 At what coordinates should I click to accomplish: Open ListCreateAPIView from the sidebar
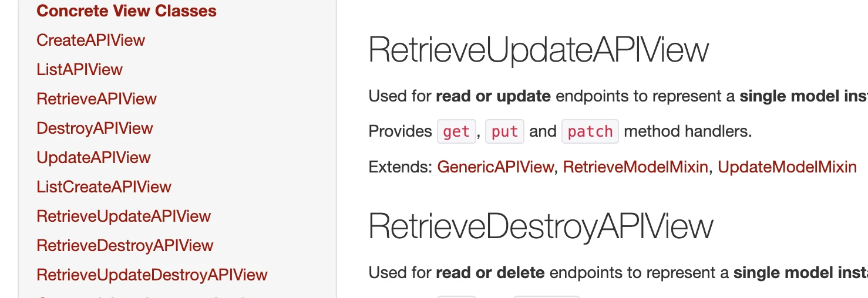[104, 187]
